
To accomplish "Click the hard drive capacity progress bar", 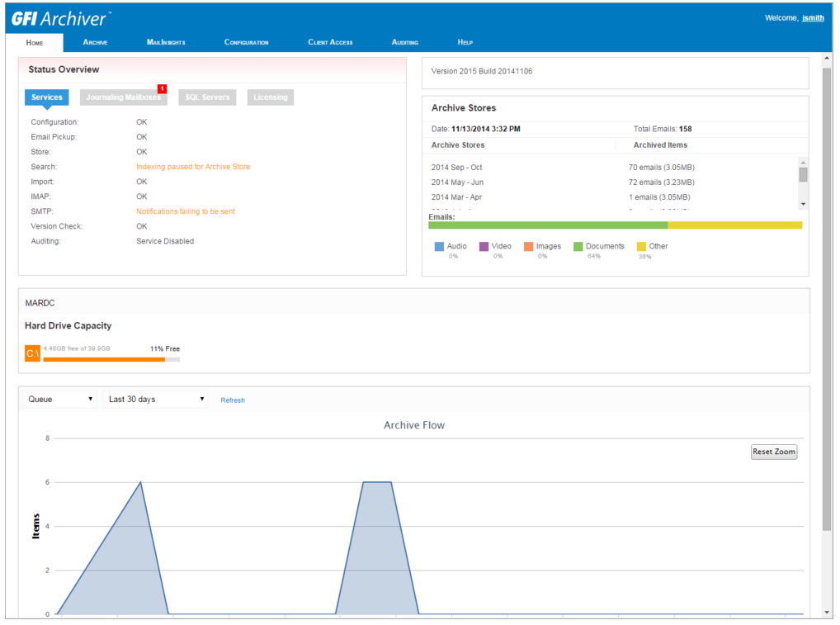I will (111, 358).
